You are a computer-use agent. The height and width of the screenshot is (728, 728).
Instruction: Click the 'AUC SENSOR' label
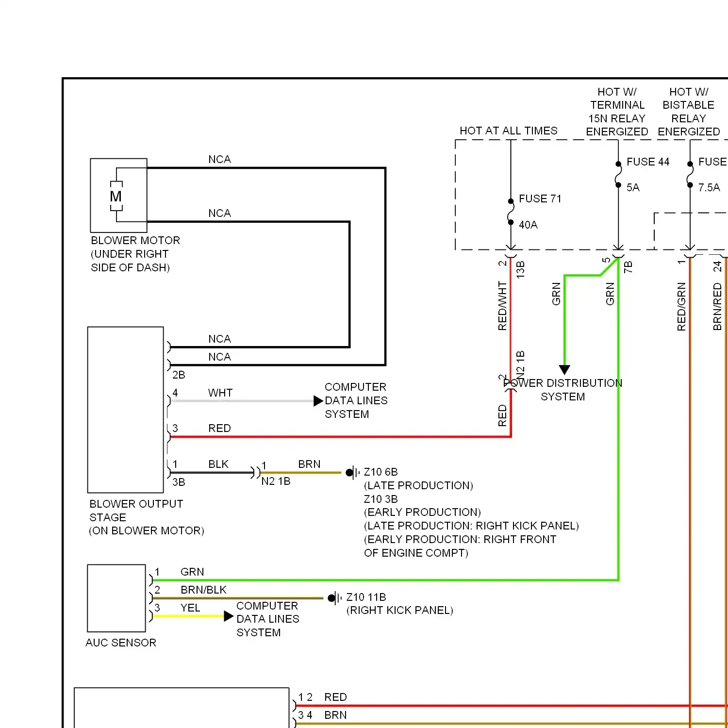pyautogui.click(x=121, y=643)
